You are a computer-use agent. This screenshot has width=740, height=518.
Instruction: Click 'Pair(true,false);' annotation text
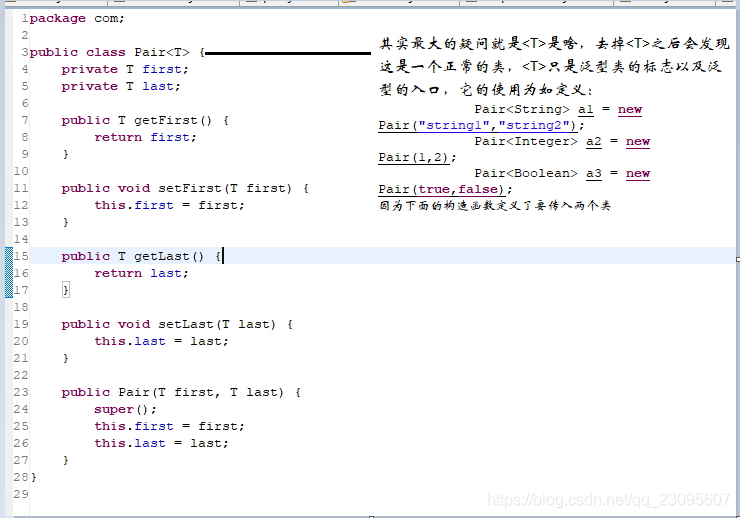(x=445, y=190)
